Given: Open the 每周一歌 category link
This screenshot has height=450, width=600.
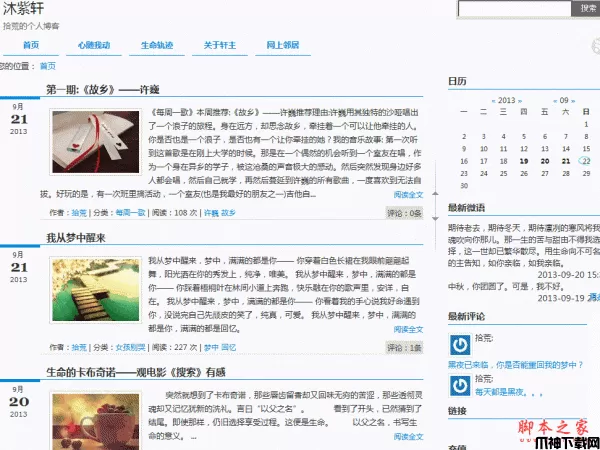Looking at the screenshot, I should (130, 213).
